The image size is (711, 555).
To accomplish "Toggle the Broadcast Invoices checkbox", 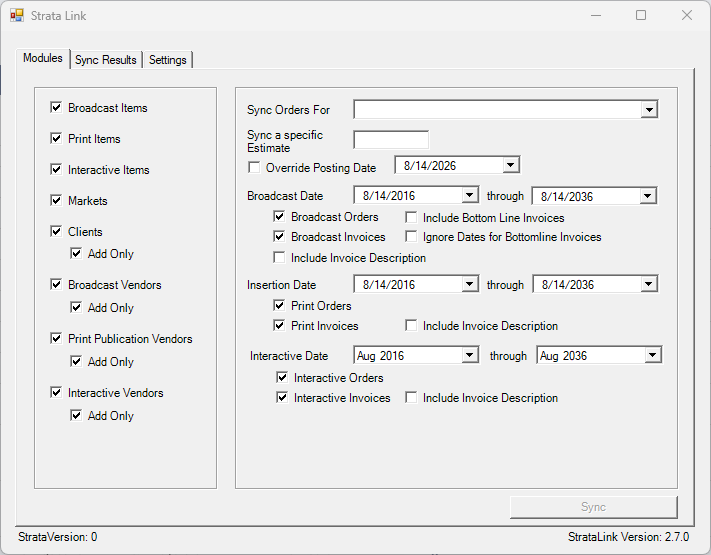I will click(x=279, y=236).
